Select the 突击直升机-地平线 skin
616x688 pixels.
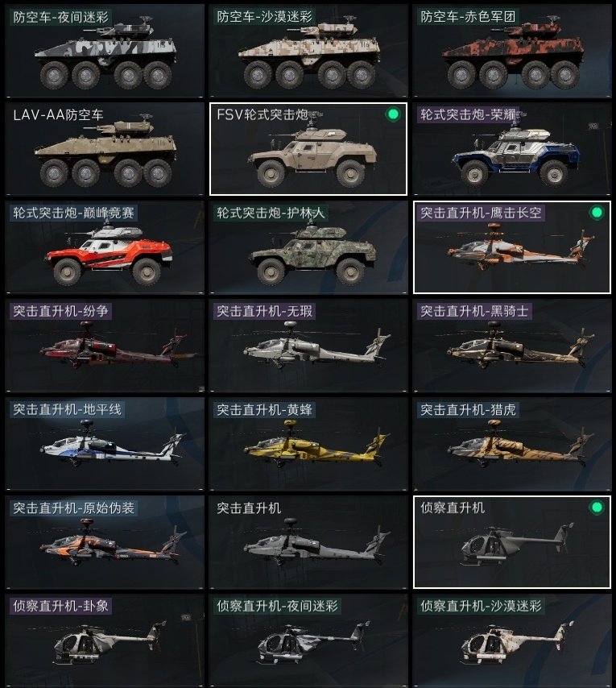tap(105, 444)
